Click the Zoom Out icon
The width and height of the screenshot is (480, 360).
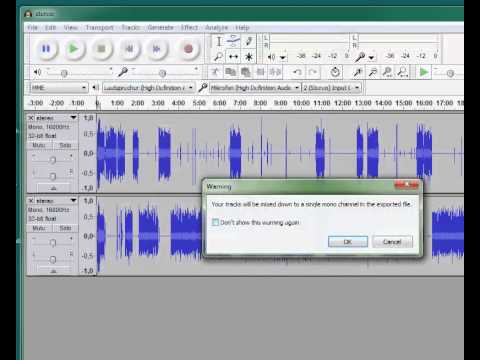pos(373,72)
